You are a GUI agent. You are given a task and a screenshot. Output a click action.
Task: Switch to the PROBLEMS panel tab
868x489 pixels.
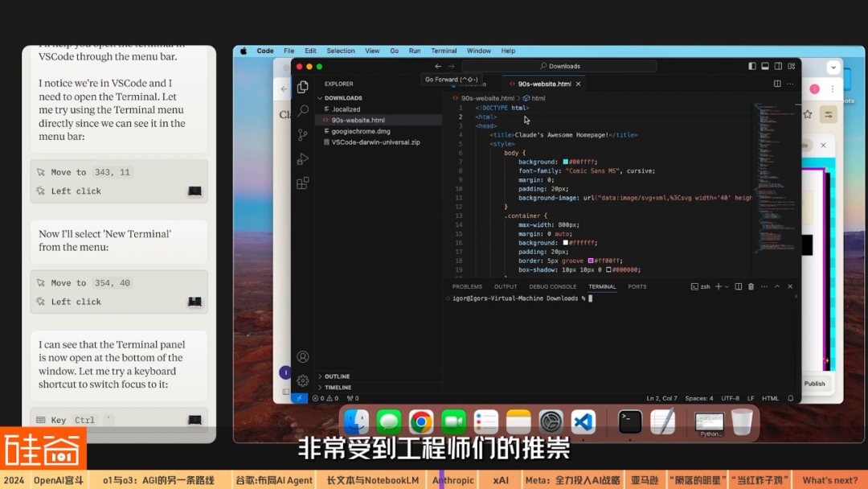coord(467,286)
